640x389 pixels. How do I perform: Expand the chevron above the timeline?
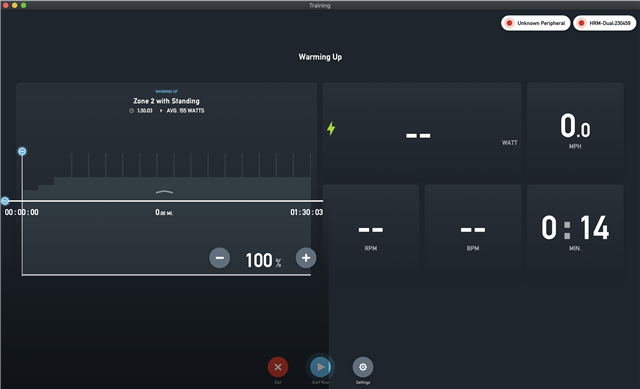pyautogui.click(x=164, y=191)
